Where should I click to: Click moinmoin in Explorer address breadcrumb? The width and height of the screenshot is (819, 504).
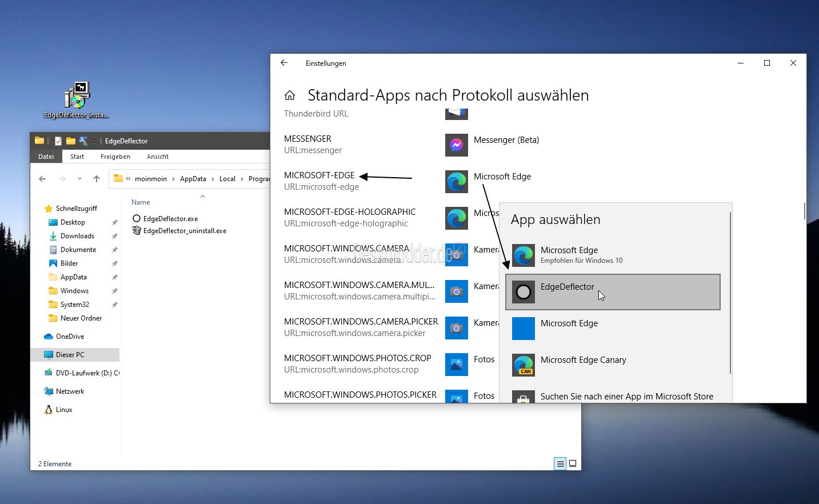pyautogui.click(x=151, y=179)
